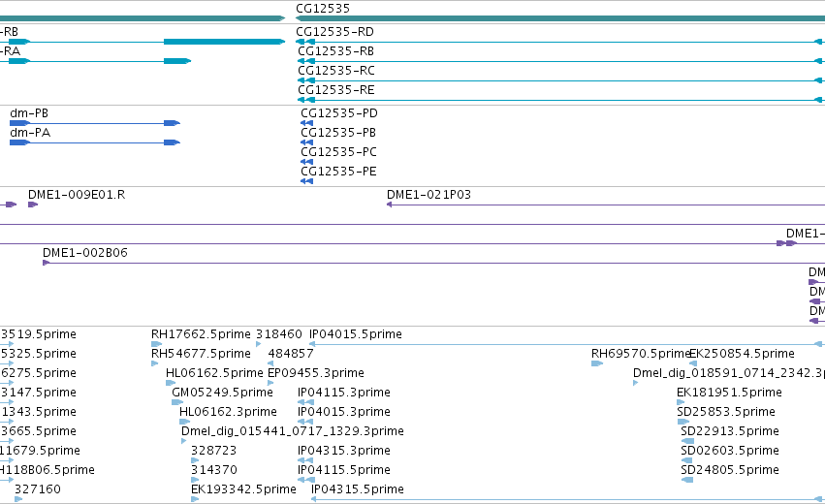Select EST label SD02603.5prime
Viewport: 825px width, 504px height.
tap(730, 452)
